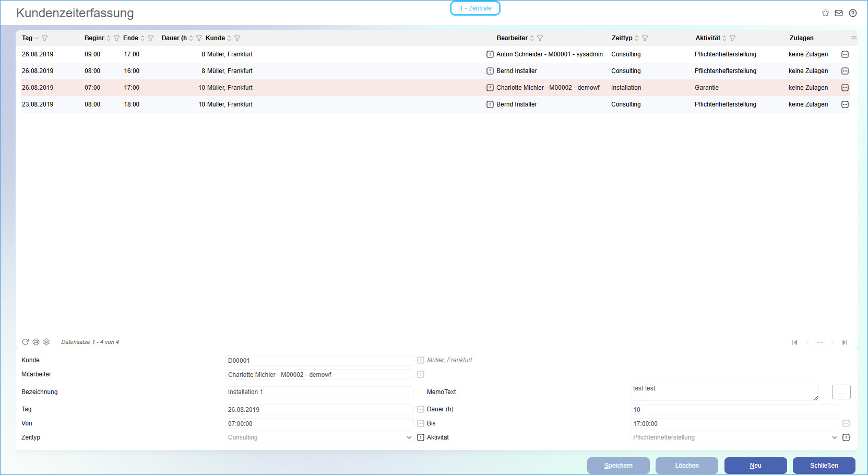This screenshot has height=475, width=868.
Task: Refresh the records list
Action: tap(25, 342)
